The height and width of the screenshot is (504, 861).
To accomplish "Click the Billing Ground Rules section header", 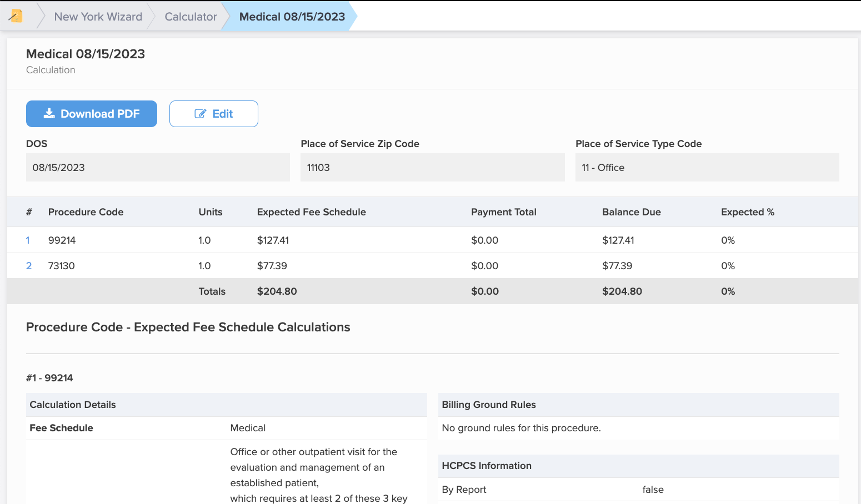I will point(488,405).
